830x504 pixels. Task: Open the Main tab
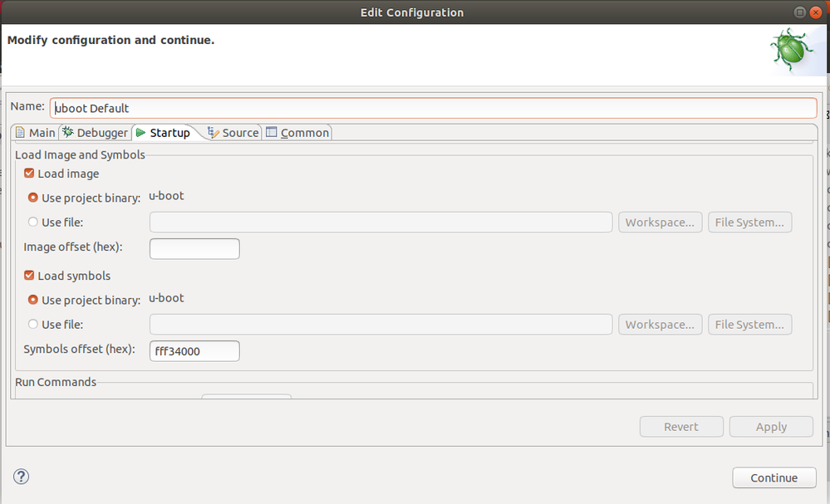click(35, 133)
